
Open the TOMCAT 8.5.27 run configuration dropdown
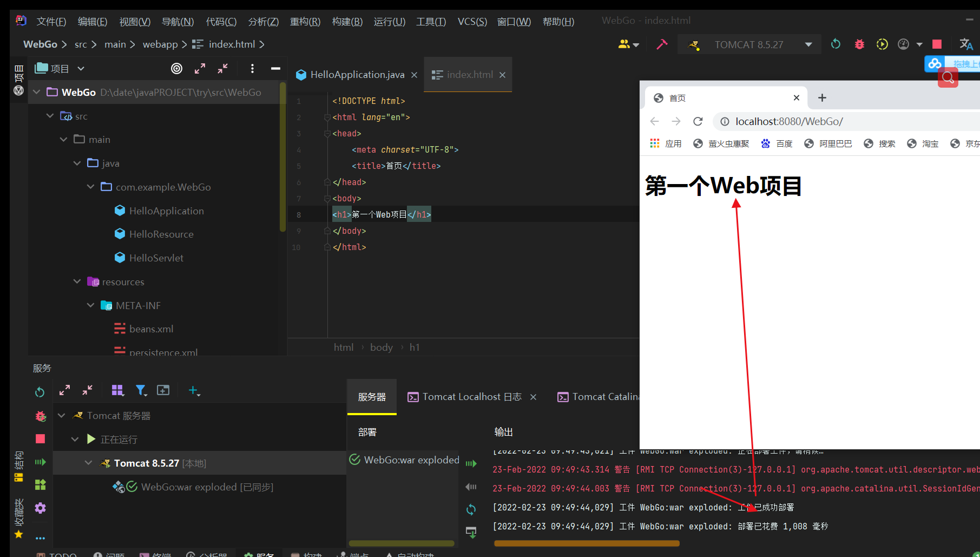(749, 44)
